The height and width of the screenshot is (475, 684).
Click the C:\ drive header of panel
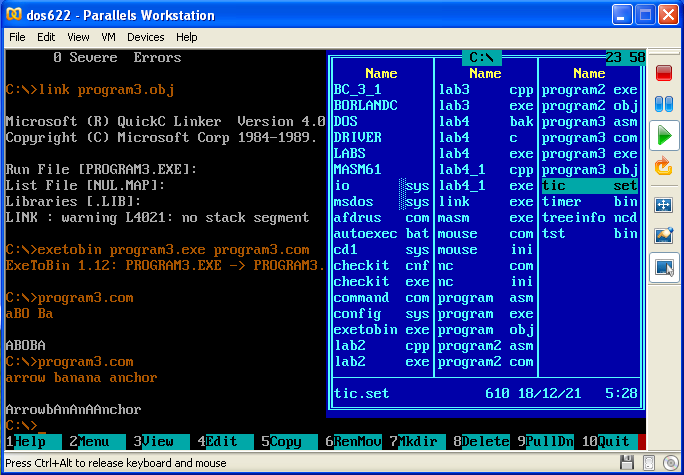(x=482, y=58)
